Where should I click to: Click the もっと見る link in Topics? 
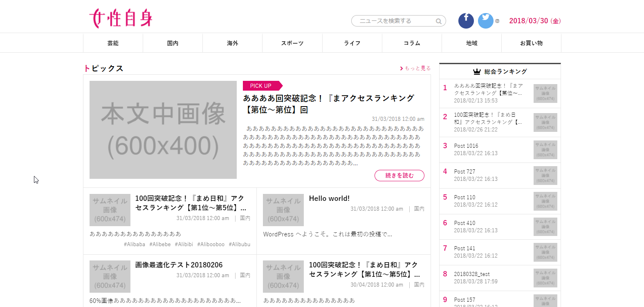pos(415,68)
